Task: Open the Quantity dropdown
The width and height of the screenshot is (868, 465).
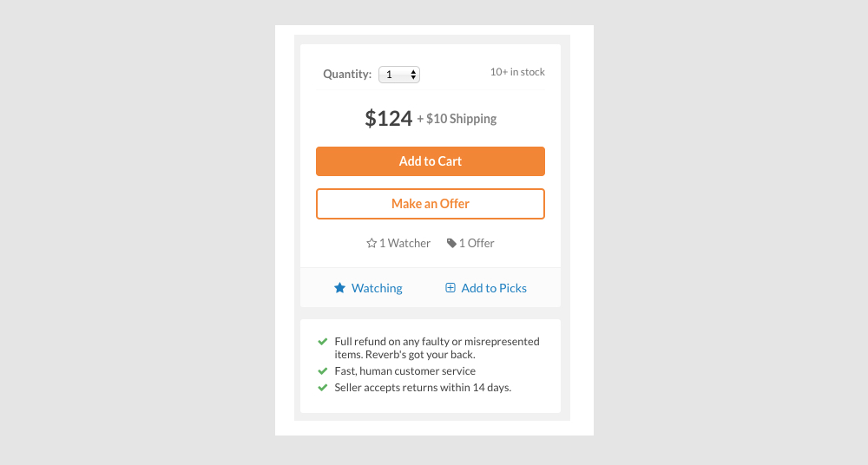Action: point(398,75)
